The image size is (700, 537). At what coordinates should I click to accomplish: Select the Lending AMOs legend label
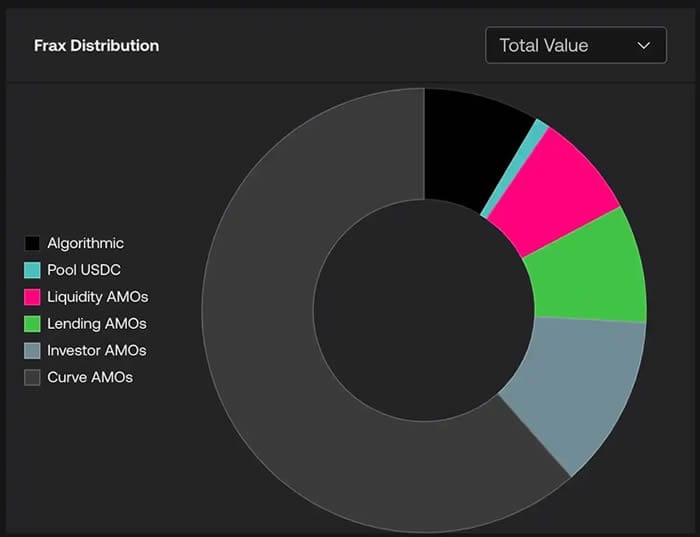tap(96, 324)
